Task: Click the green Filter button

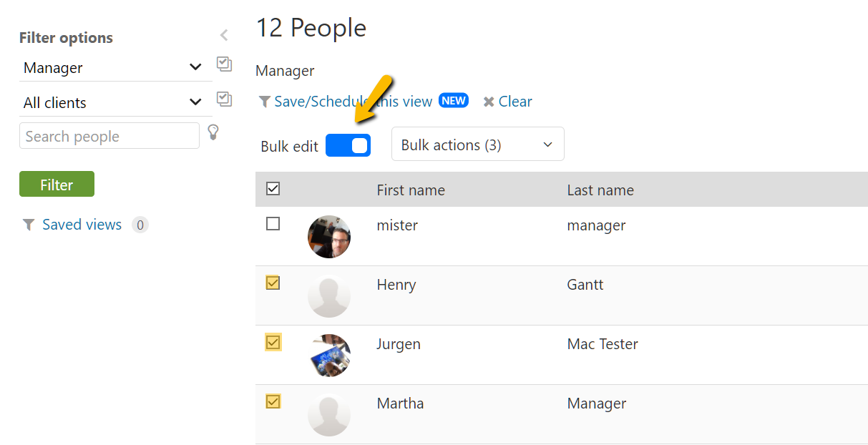Action: tap(57, 185)
